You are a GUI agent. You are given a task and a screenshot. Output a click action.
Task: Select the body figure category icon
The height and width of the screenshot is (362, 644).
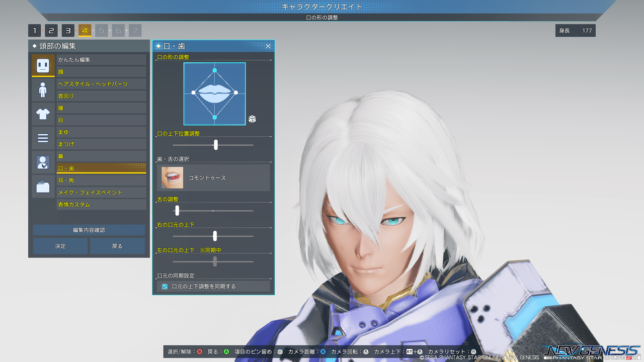pos(43,90)
